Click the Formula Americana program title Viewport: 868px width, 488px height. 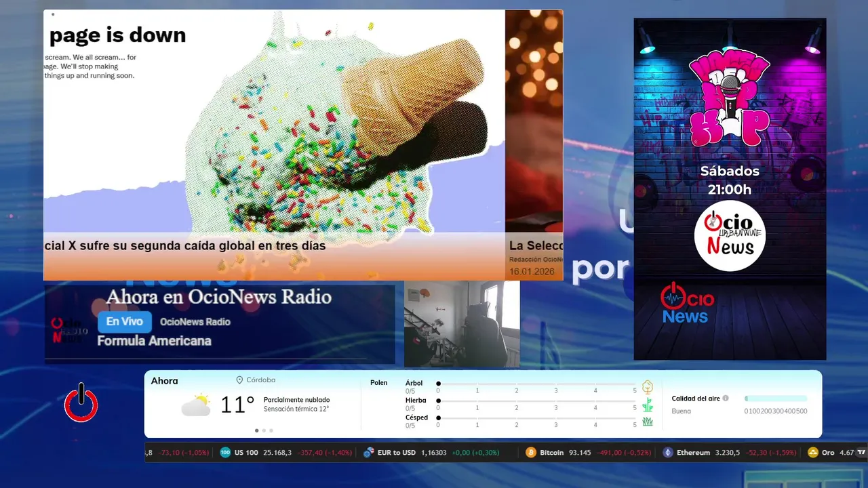pyautogui.click(x=154, y=341)
